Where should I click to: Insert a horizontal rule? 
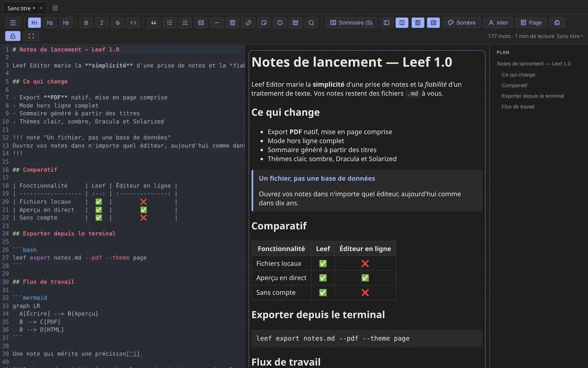[217, 23]
